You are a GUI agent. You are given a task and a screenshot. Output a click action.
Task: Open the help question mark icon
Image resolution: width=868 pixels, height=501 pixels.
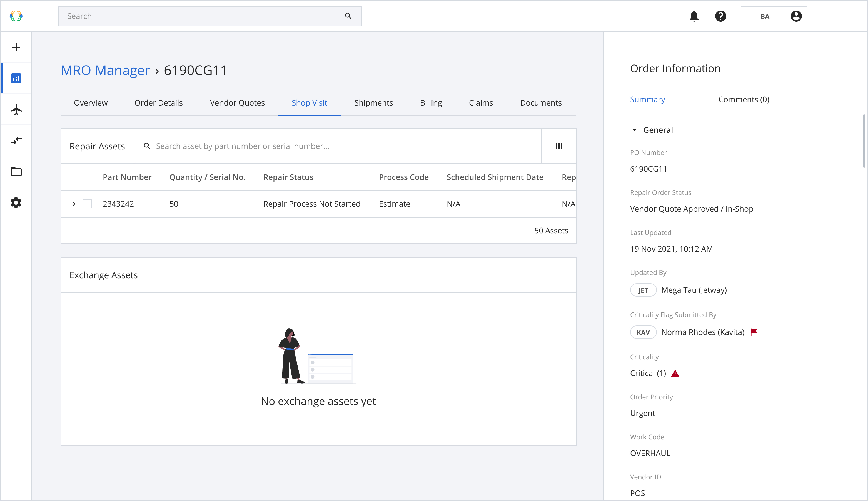[x=720, y=16]
